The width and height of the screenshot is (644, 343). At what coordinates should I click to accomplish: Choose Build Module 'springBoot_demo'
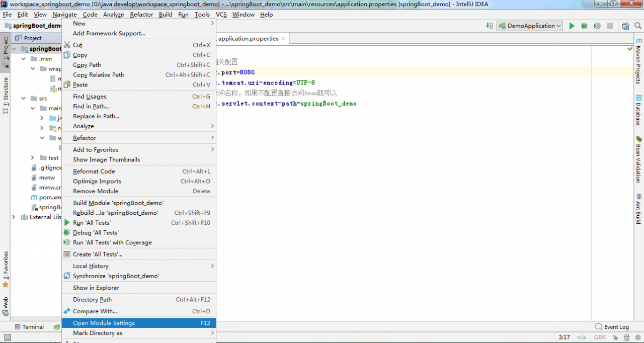tap(139, 203)
